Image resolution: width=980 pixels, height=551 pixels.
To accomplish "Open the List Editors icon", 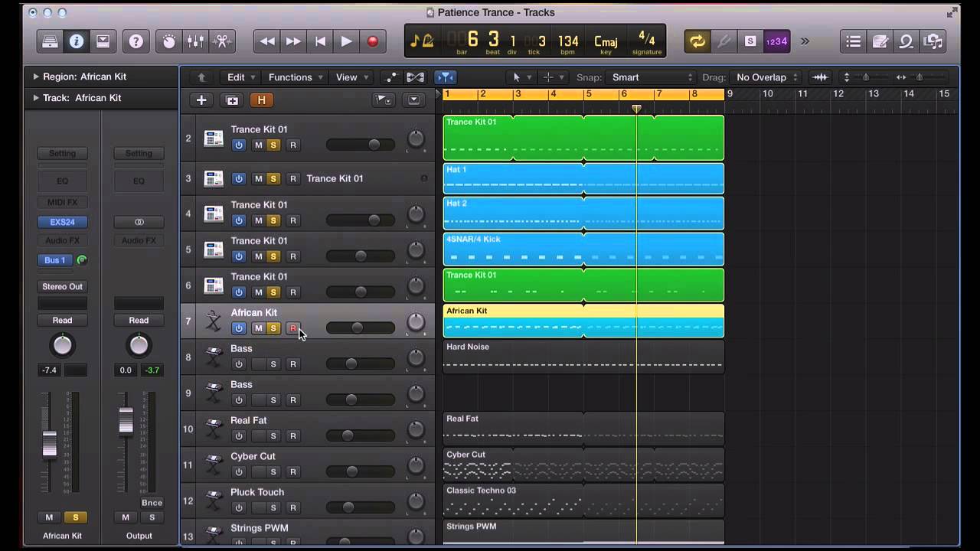I will pos(854,41).
